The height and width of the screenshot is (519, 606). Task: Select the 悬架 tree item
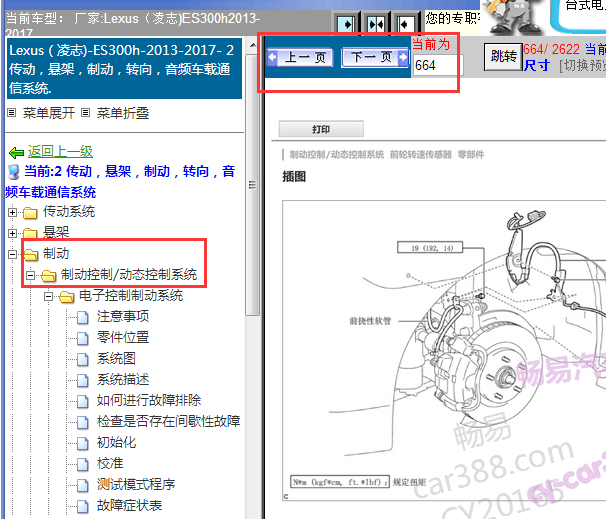click(x=56, y=232)
